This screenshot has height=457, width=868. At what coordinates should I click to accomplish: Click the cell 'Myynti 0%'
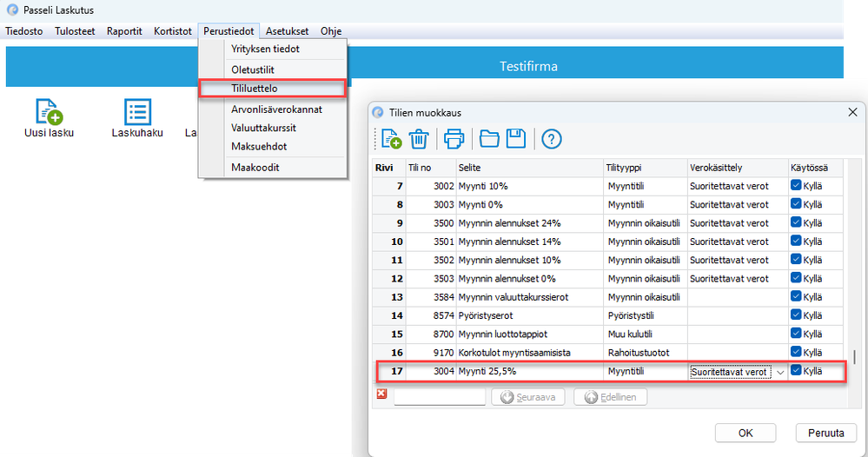pos(530,205)
